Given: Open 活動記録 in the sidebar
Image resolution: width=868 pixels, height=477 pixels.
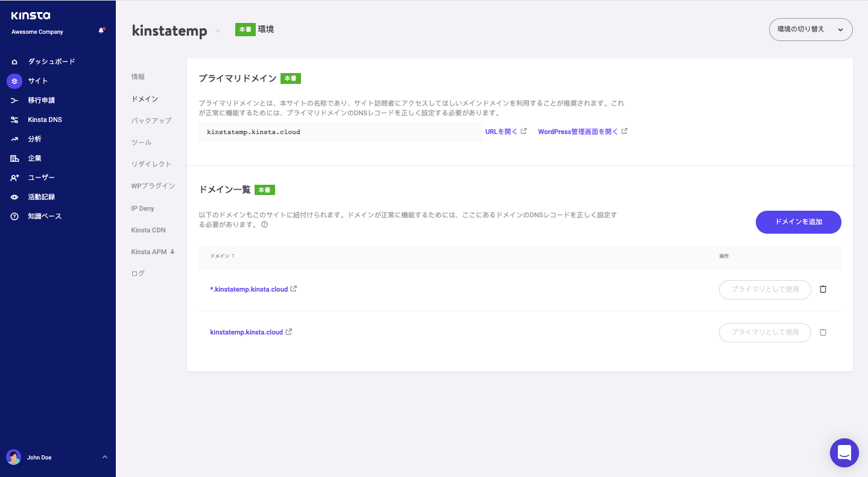Looking at the screenshot, I should point(42,197).
